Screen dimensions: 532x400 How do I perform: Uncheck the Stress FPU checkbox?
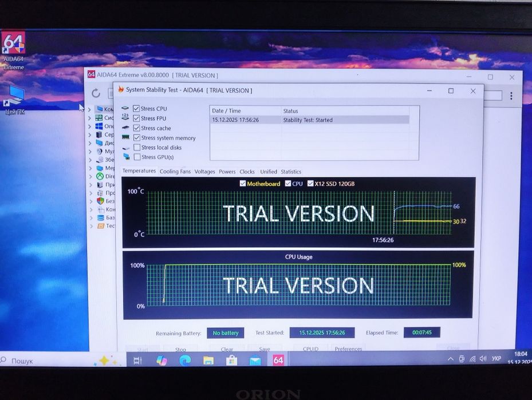(x=136, y=118)
